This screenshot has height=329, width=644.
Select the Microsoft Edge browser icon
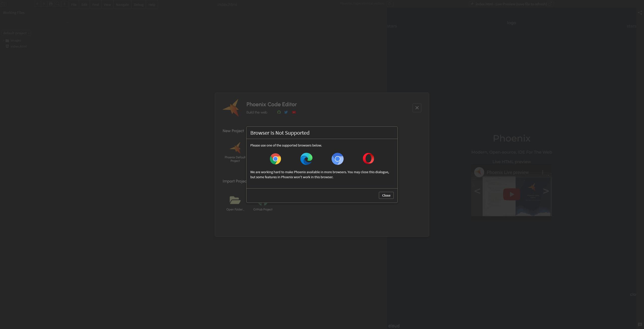[306, 159]
